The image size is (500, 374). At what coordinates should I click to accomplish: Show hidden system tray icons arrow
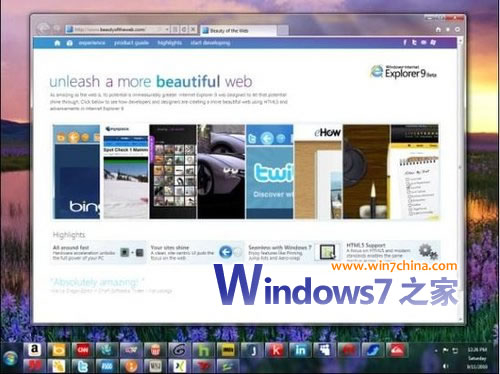[436, 350]
